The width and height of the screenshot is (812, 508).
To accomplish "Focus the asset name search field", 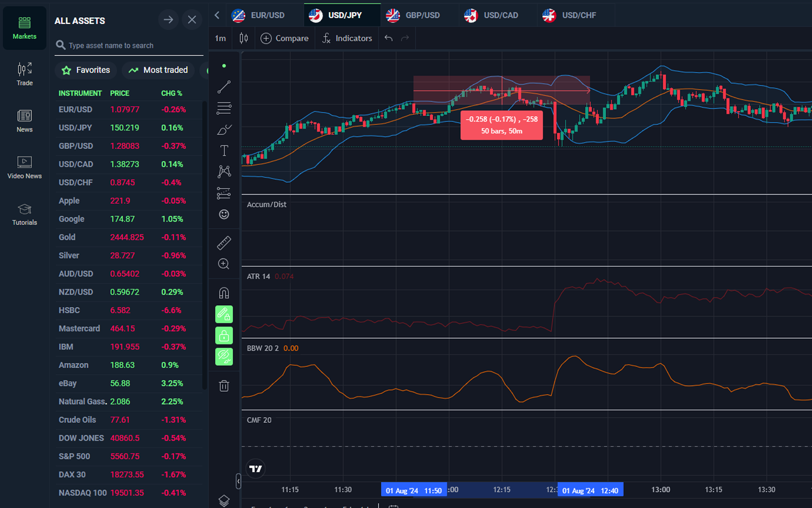I will [129, 45].
